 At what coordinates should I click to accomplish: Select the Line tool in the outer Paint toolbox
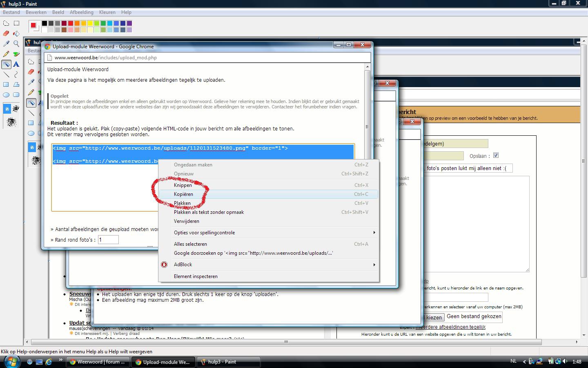(x=6, y=74)
